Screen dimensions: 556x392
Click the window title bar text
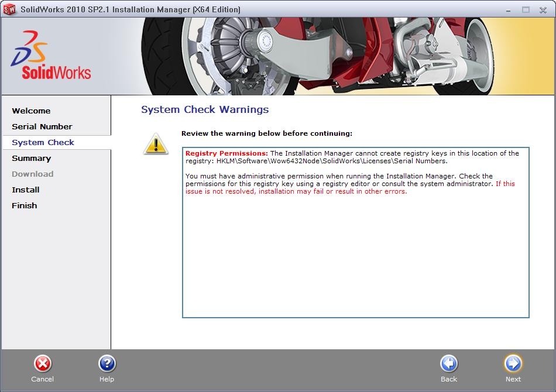point(131,9)
